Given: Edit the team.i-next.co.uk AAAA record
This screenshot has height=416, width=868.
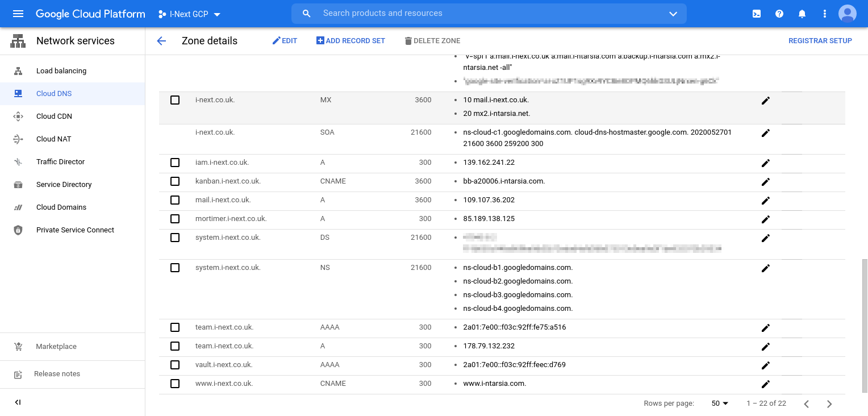Looking at the screenshot, I should pyautogui.click(x=766, y=328).
